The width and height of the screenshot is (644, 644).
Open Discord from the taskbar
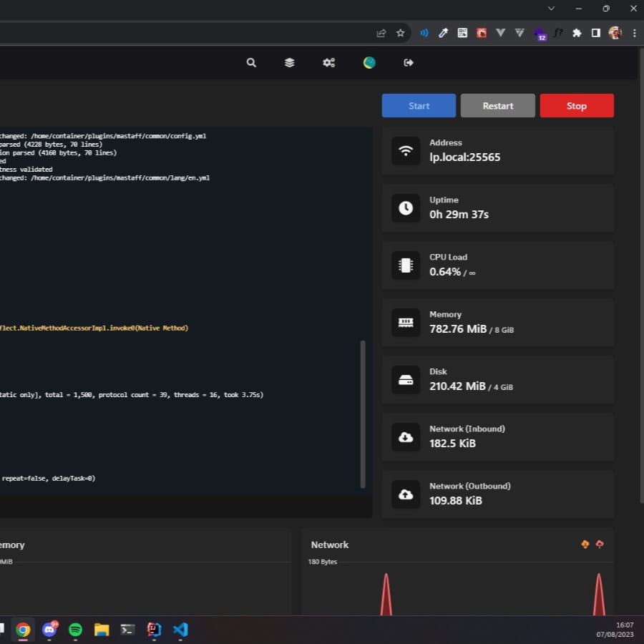49,630
